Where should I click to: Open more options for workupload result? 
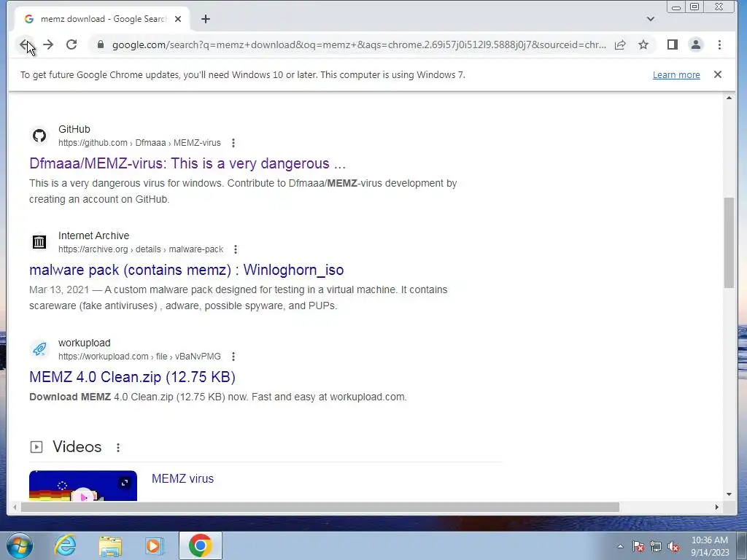[233, 356]
